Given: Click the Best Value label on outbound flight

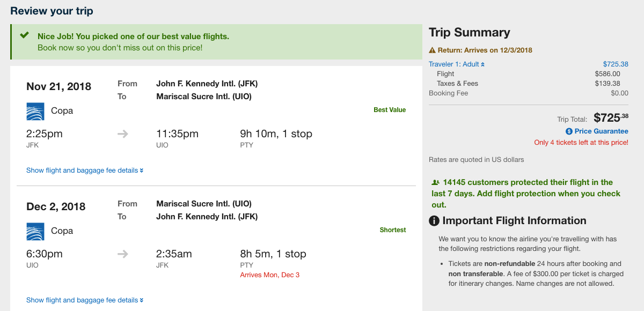Looking at the screenshot, I should [x=390, y=110].
